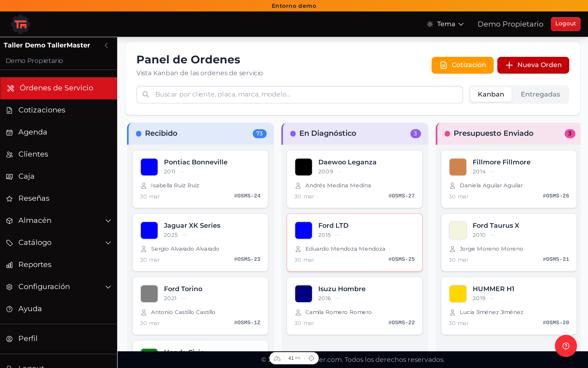This screenshot has height=368, width=588.
Task: Click the document icon beside Cotizaciones
Action: pos(9,110)
